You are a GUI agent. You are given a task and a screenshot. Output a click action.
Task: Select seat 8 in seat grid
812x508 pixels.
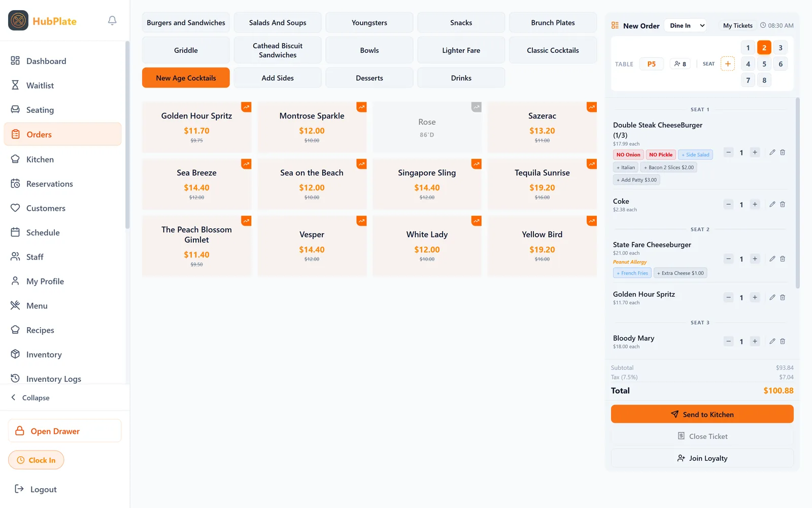point(764,80)
